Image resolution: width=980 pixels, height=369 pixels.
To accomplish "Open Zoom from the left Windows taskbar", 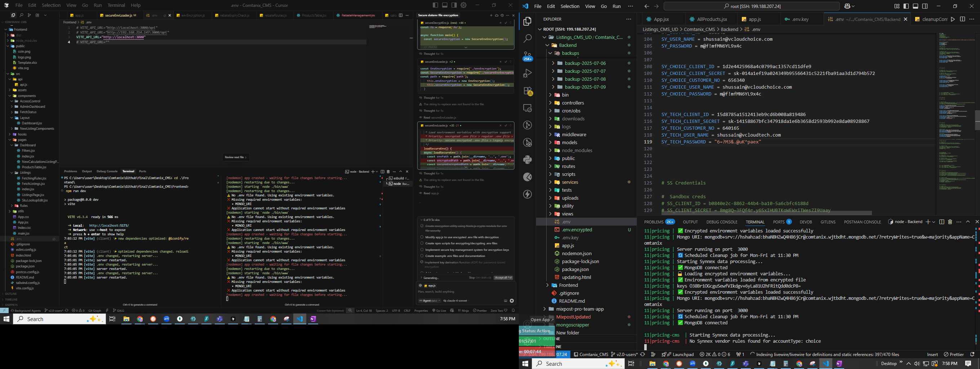I will coord(166,319).
